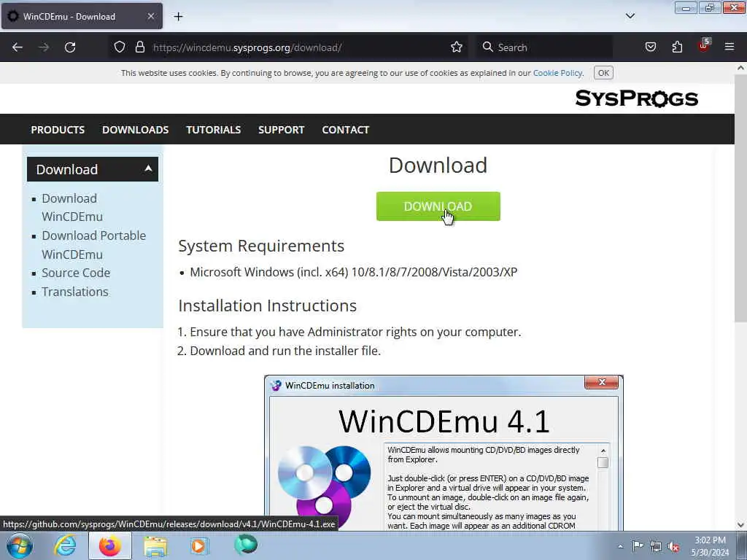
Task: Click the WinCDEmu installation screenshot image
Action: point(444,453)
